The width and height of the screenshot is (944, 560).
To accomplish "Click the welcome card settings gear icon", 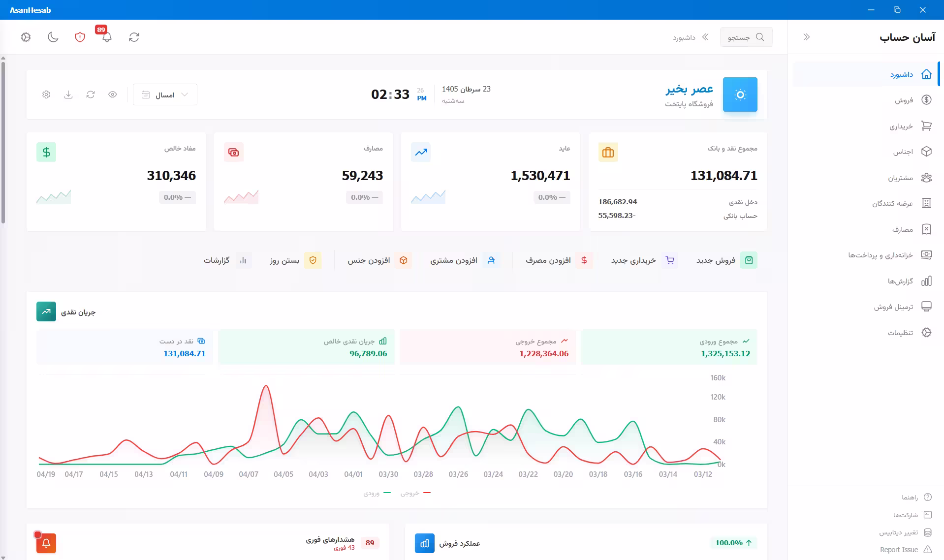I will tap(46, 94).
